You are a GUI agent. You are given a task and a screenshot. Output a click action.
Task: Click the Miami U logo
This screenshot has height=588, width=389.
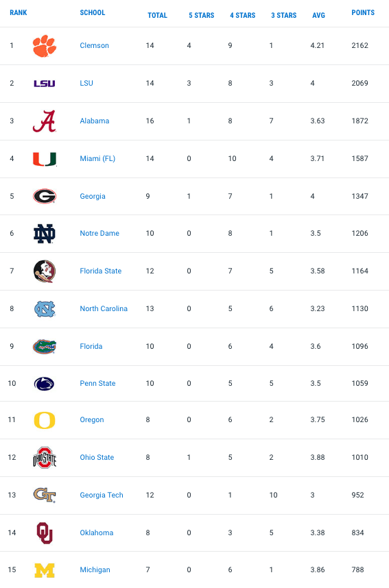coord(45,159)
